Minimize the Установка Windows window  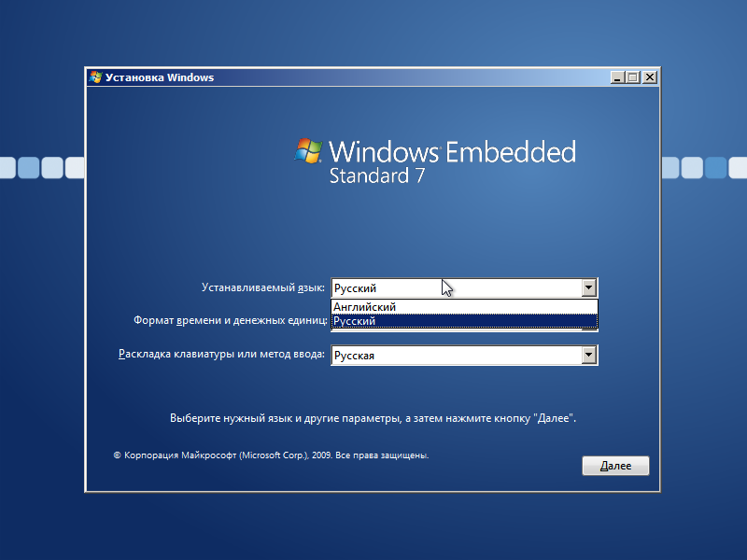point(617,77)
